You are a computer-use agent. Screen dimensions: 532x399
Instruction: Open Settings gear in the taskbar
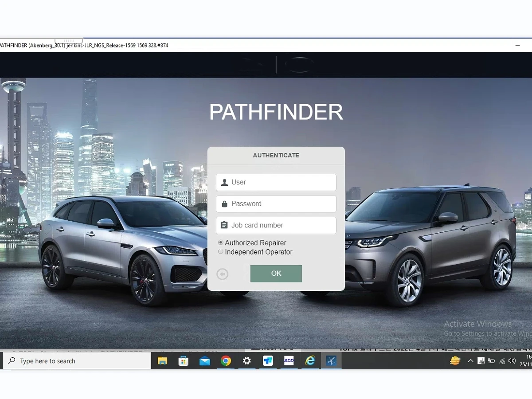click(247, 361)
